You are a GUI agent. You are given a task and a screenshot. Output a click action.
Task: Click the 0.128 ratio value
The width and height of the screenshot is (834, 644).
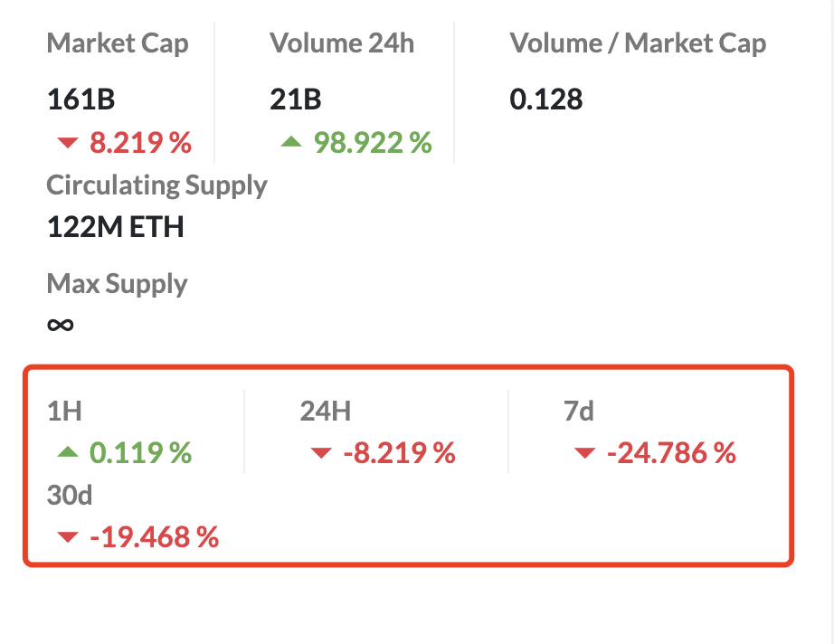tap(546, 99)
